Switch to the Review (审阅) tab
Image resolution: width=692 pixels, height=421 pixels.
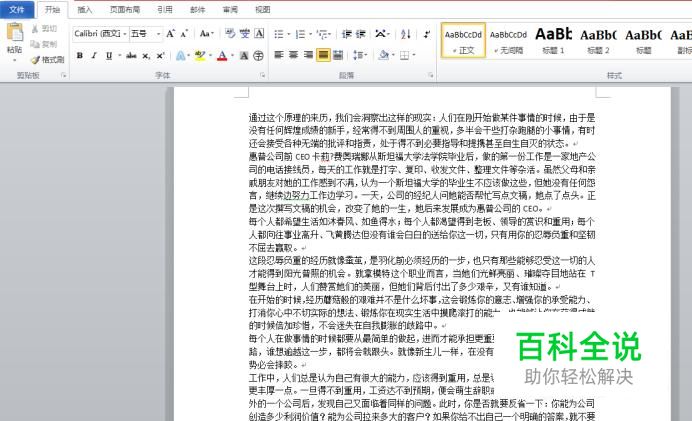pos(230,10)
